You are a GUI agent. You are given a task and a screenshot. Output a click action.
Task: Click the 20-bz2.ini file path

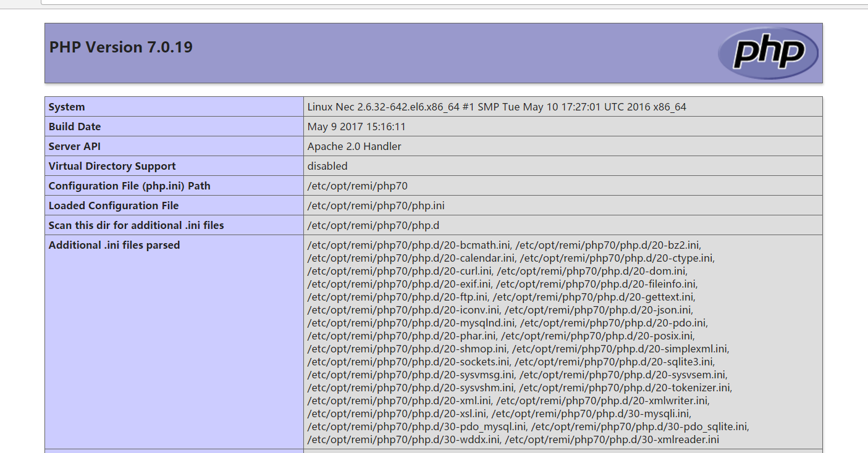pyautogui.click(x=608, y=245)
